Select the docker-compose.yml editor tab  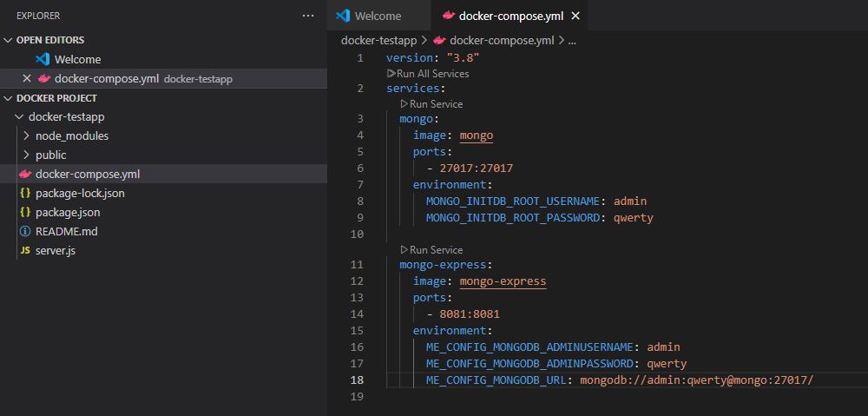click(510, 16)
